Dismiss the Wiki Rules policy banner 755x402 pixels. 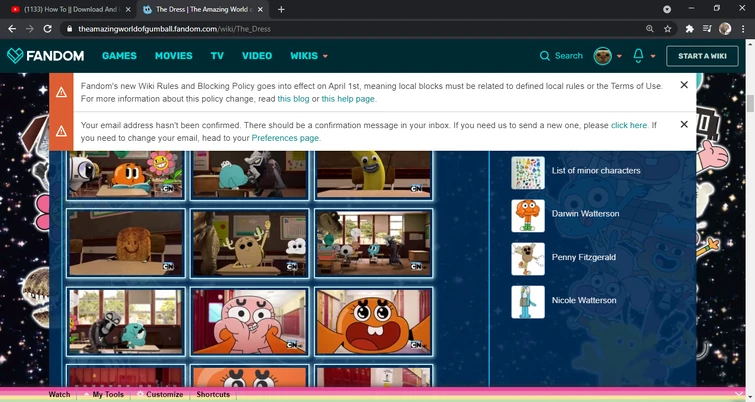684,85
